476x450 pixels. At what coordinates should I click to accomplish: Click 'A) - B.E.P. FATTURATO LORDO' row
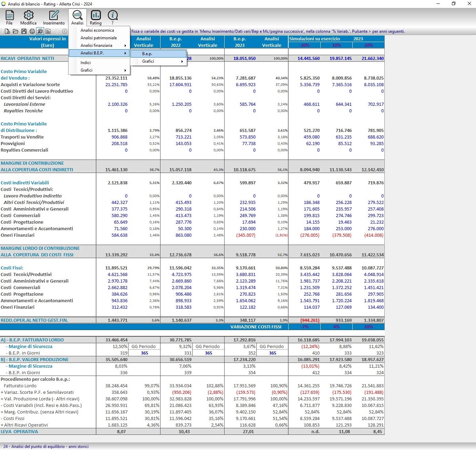32,340
